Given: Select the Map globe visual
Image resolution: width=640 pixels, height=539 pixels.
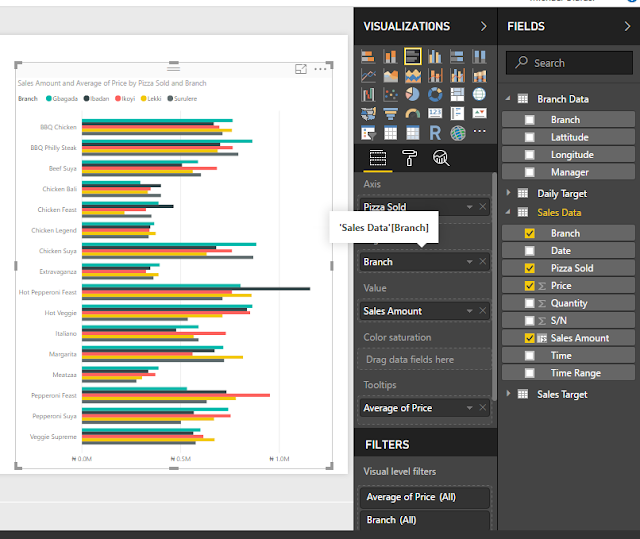Looking at the screenshot, I should (x=479, y=94).
